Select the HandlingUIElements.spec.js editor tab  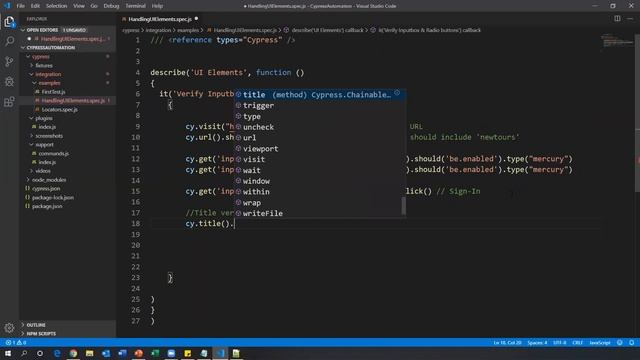(x=160, y=19)
